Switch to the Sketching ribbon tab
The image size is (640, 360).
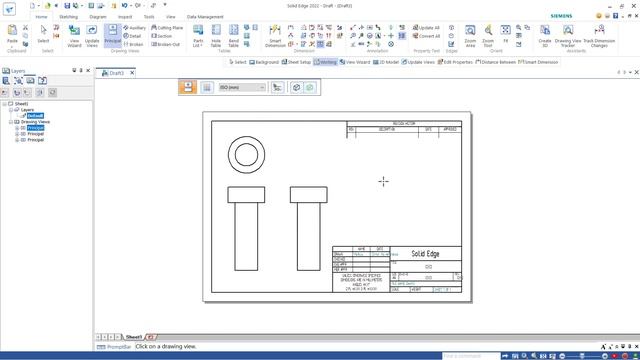(x=68, y=17)
